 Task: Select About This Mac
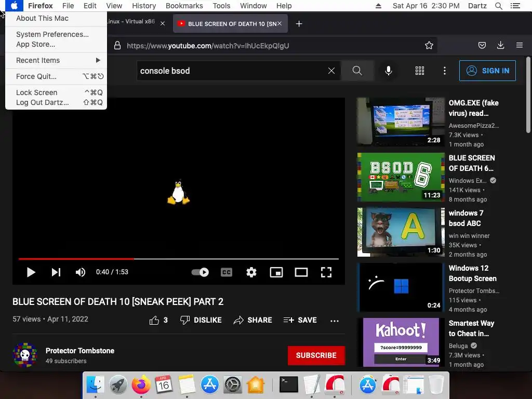42,18
